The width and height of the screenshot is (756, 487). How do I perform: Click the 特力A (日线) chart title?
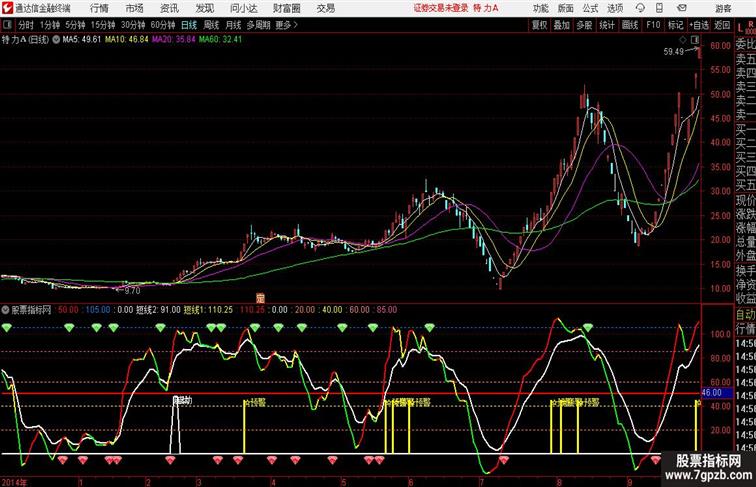(x=25, y=40)
